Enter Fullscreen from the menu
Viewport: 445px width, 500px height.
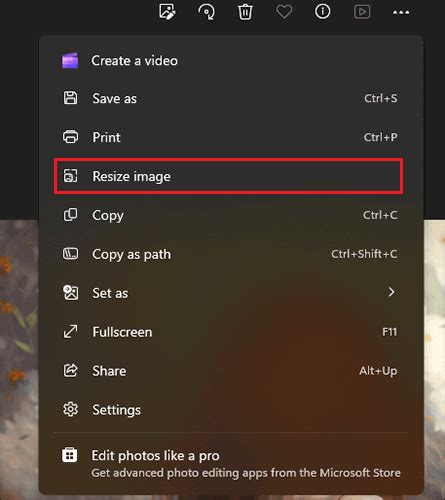pyautogui.click(x=231, y=332)
